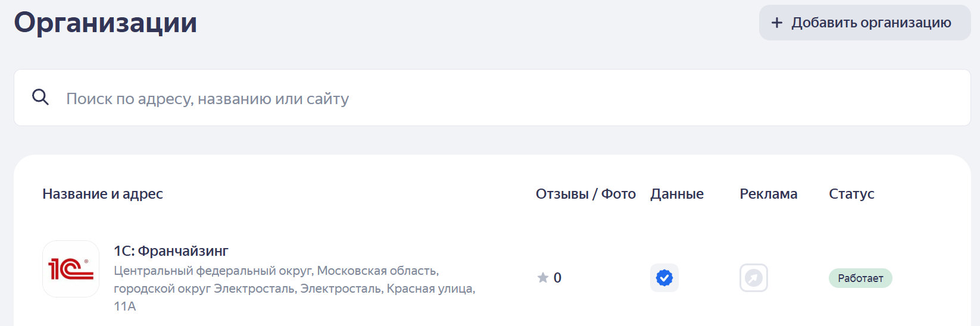This screenshot has height=326, width=980.
Task: Click the "Название и адрес" column header
Action: pos(102,194)
